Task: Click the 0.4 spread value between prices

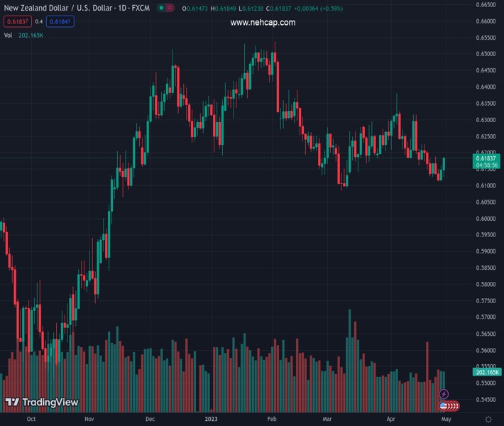Action: pyautogui.click(x=39, y=21)
